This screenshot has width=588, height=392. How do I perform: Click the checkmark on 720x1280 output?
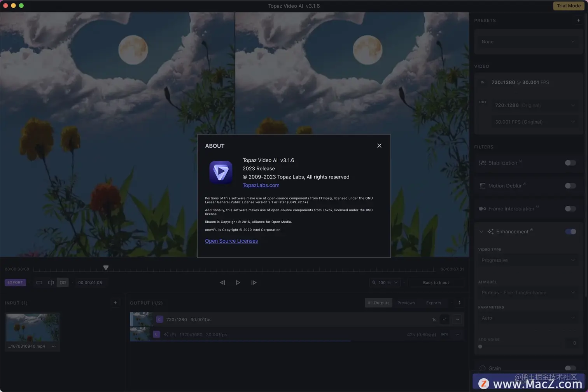coord(444,319)
